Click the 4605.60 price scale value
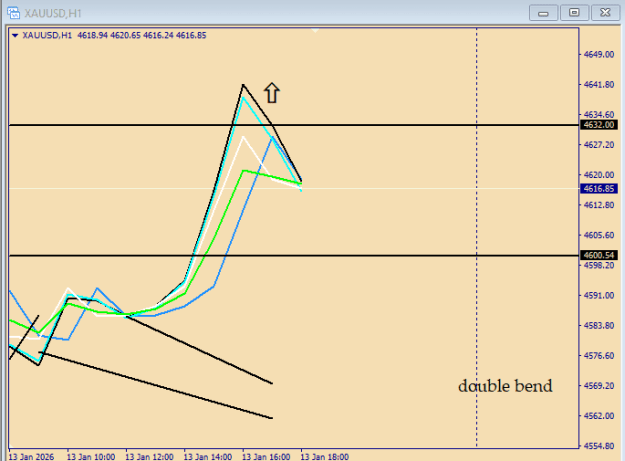Viewport: 625px width, 461px height. (x=599, y=235)
